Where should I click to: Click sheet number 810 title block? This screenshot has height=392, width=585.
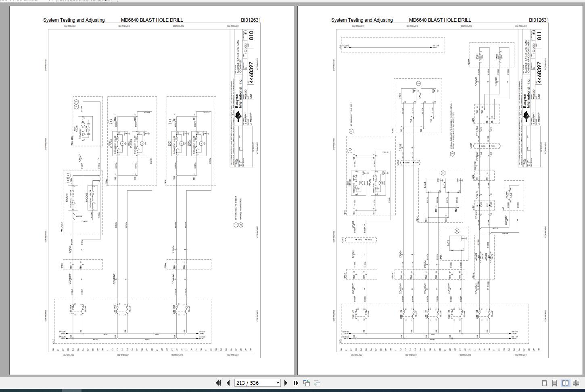(x=251, y=35)
